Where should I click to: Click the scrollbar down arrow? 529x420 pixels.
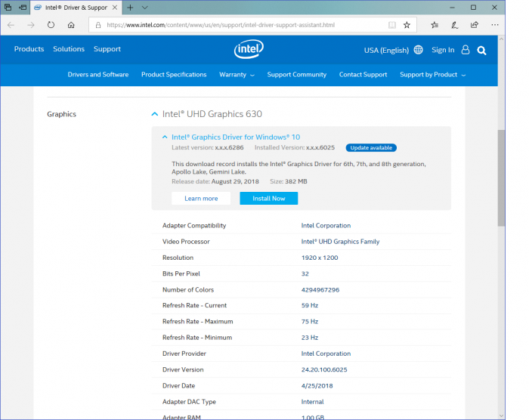point(501,416)
